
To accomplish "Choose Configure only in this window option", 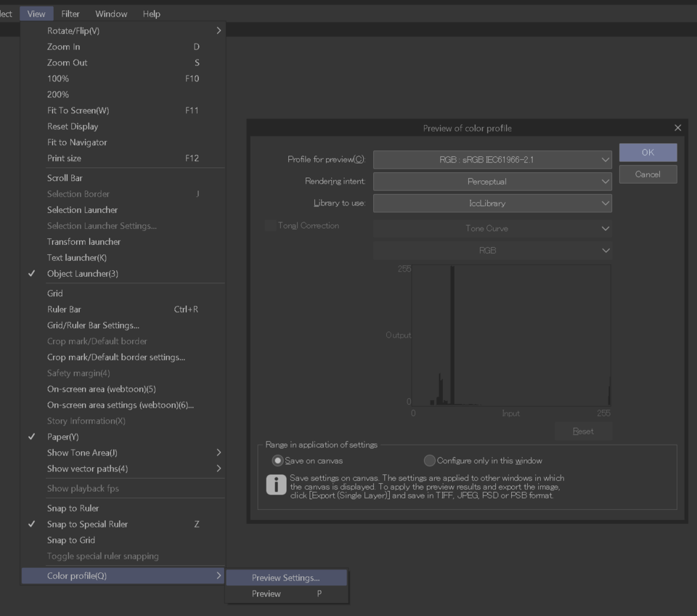I will coord(429,461).
